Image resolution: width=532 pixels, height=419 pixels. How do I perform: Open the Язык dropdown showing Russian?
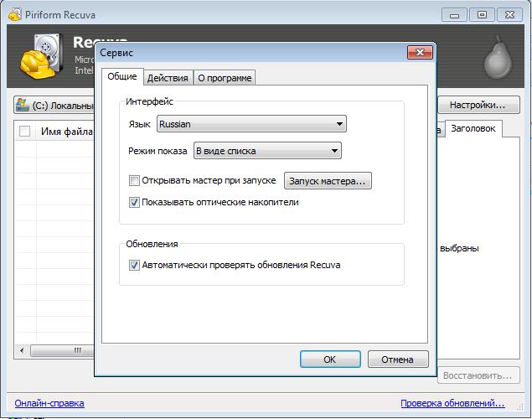tap(251, 124)
